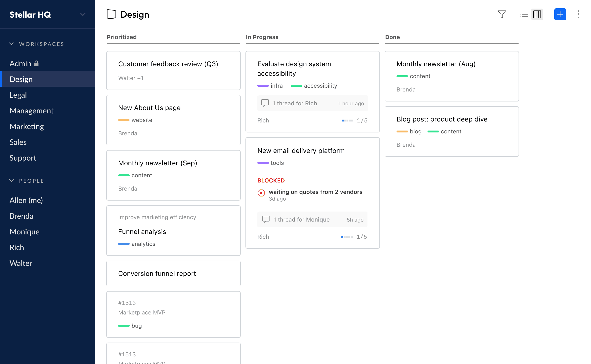
Task: Click the Design board icon beside the title
Action: (112, 14)
